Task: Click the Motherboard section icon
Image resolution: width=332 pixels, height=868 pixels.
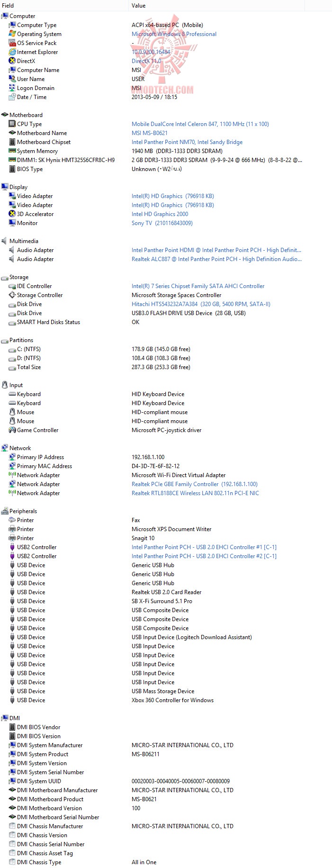Action: 5,115
